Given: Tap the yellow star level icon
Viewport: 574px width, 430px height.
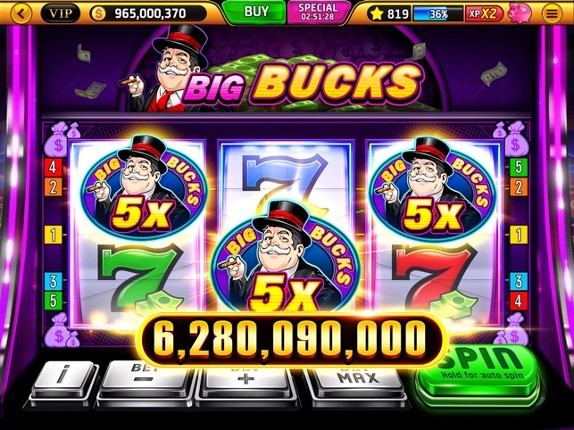Looking at the screenshot, I should pos(377,14).
